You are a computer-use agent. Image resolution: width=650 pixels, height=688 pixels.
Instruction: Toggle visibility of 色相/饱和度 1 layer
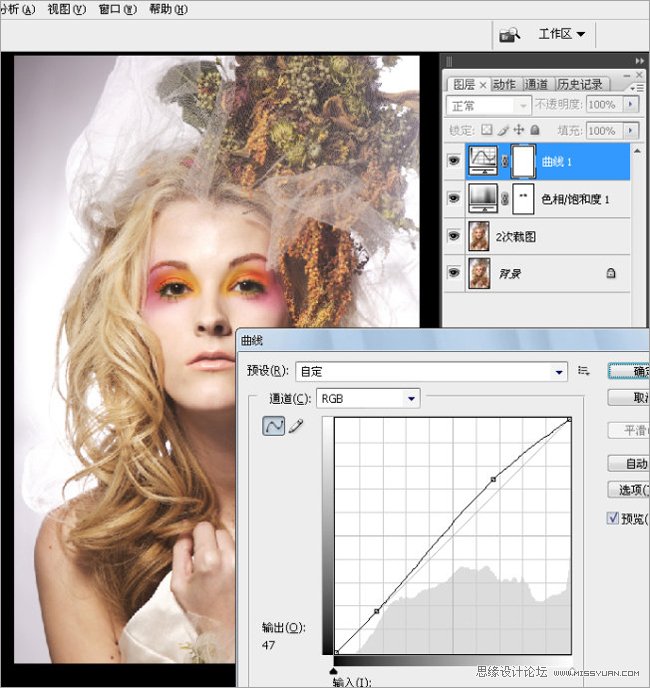pyautogui.click(x=455, y=198)
